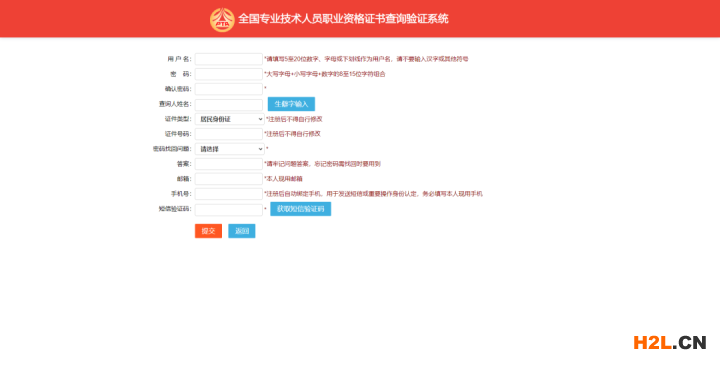The image size is (720, 365).
Task: Select the 查询人姓名 input field
Action: 229,104
